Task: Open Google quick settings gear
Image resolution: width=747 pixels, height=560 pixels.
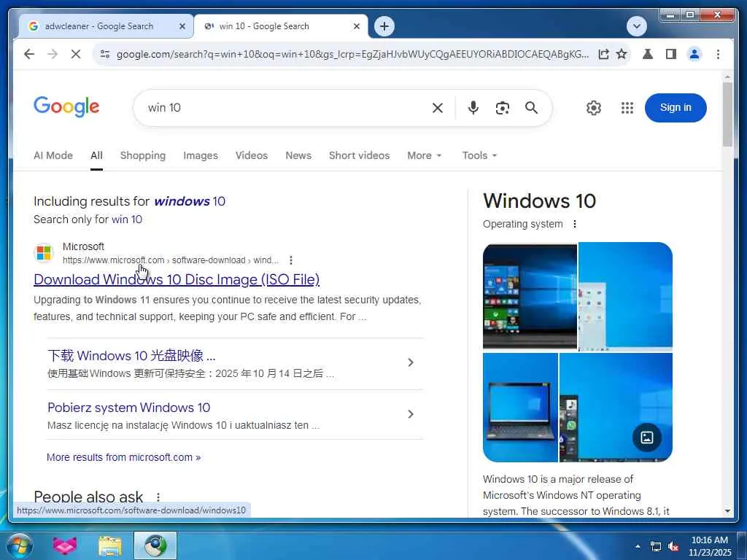Action: pos(594,108)
